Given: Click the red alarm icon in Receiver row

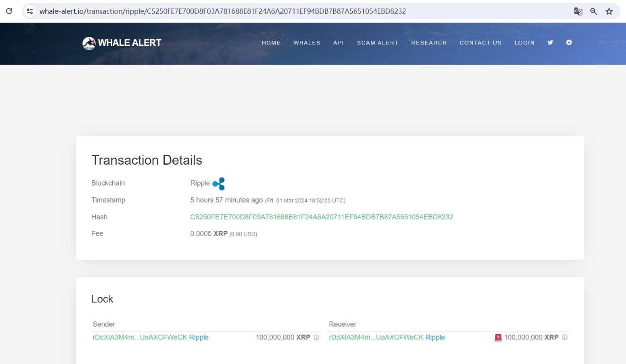Looking at the screenshot, I should pyautogui.click(x=498, y=337).
